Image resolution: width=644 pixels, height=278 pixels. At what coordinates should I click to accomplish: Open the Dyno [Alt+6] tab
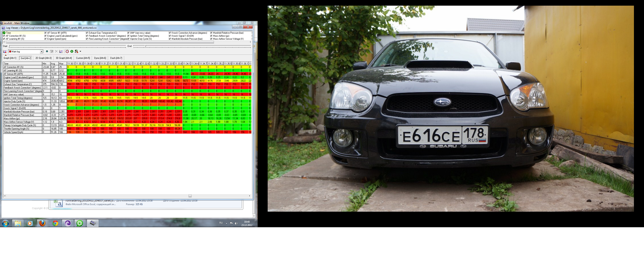tap(100, 58)
